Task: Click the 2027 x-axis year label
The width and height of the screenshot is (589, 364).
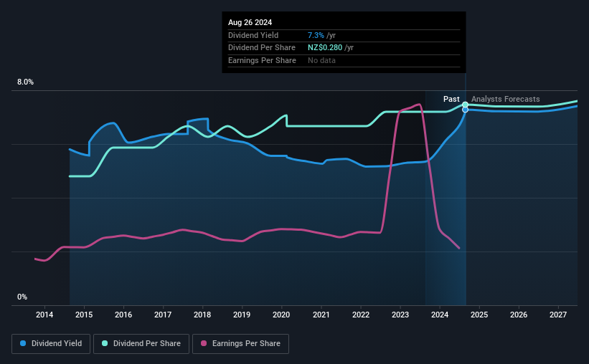Action: tap(558, 315)
